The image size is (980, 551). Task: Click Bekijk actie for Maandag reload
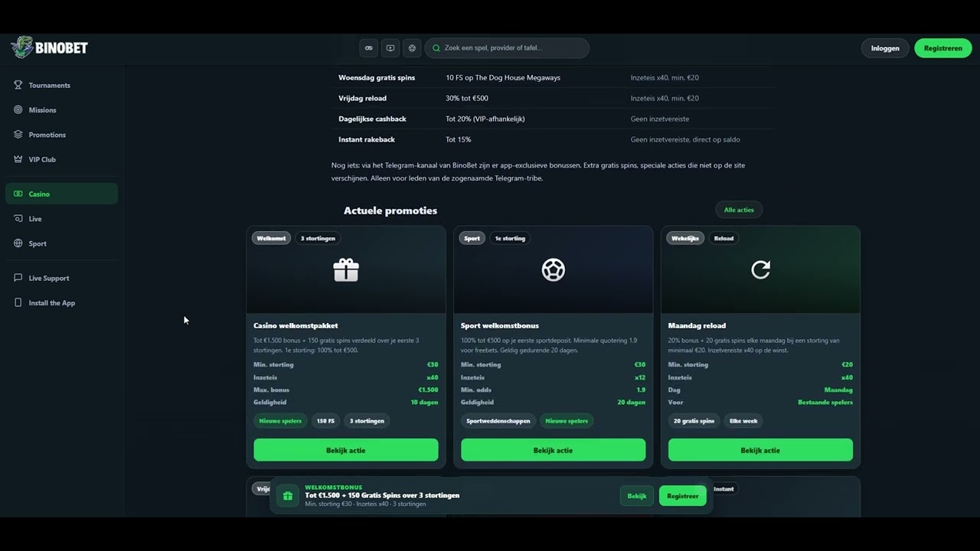coord(760,450)
